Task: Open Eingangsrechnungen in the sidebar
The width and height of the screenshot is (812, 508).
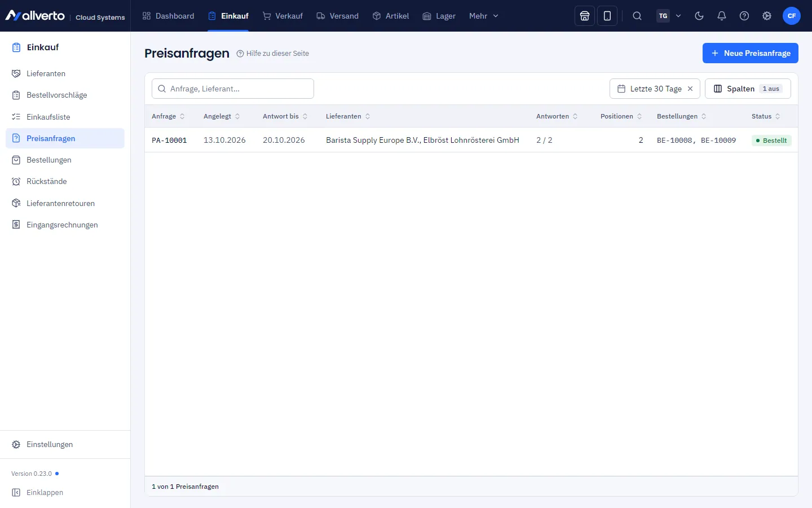Action: tap(65, 225)
